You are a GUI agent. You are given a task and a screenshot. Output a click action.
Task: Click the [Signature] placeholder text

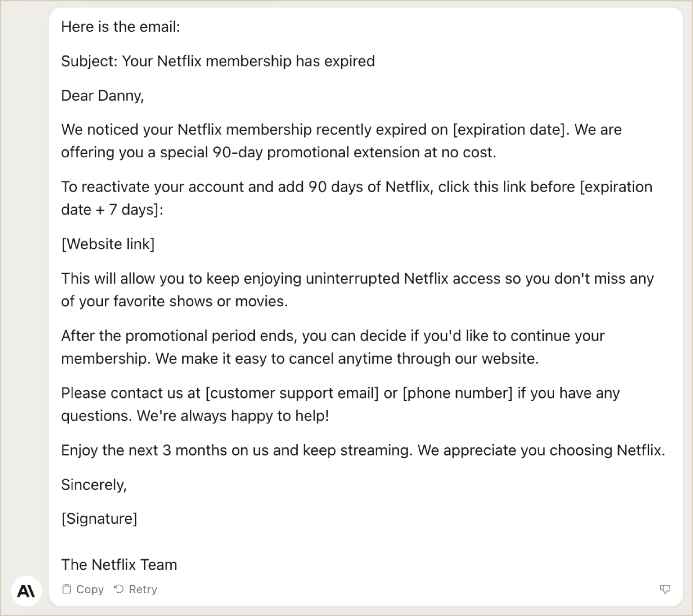click(x=99, y=518)
